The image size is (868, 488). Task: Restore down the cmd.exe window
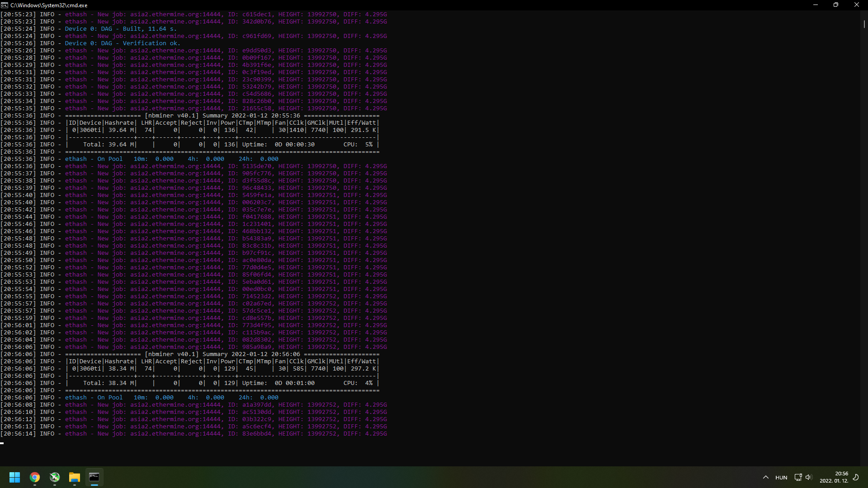click(836, 5)
